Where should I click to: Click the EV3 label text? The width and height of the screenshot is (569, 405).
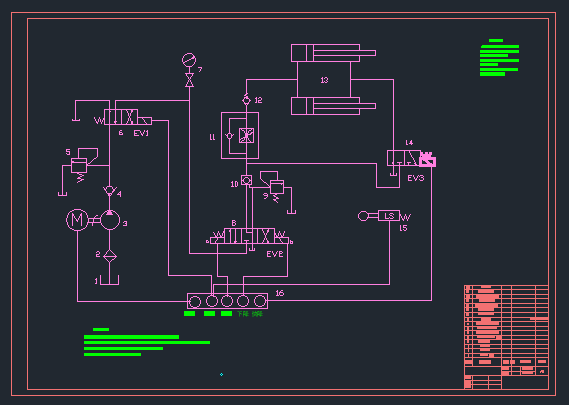pos(416,178)
